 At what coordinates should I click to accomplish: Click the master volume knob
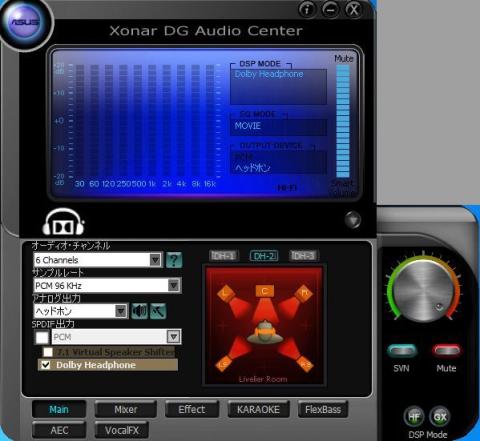423,292
